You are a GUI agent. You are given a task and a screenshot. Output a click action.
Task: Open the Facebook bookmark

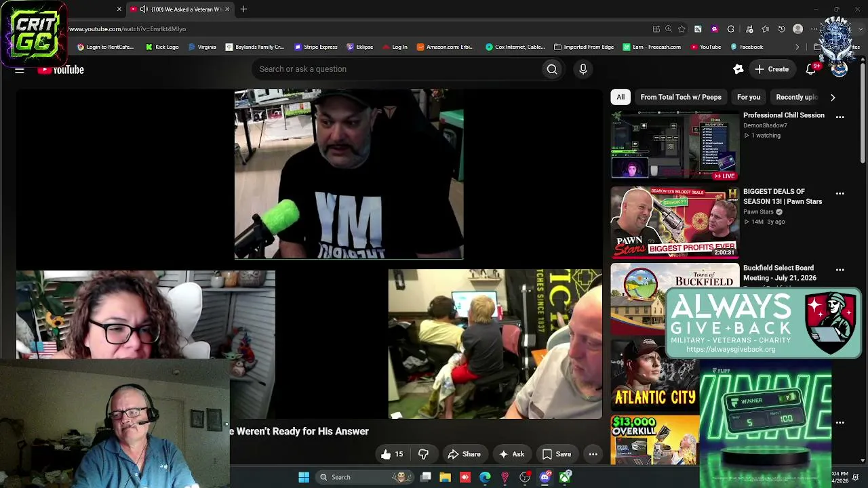tap(747, 47)
